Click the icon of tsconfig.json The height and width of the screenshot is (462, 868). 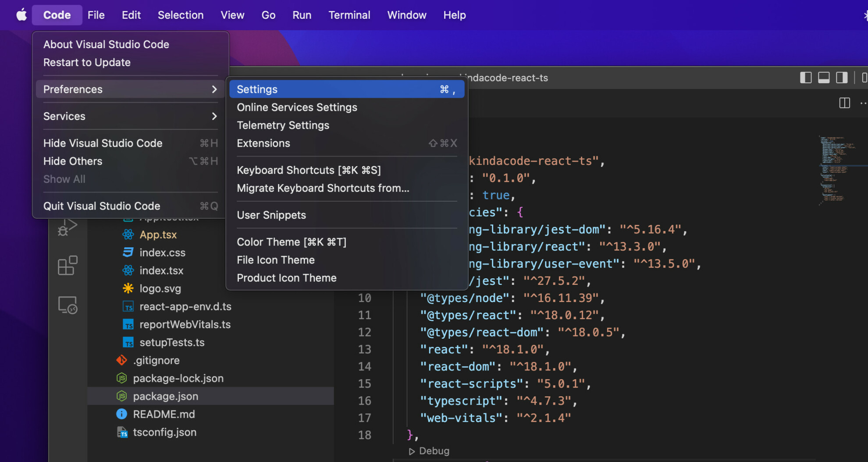coord(122,432)
